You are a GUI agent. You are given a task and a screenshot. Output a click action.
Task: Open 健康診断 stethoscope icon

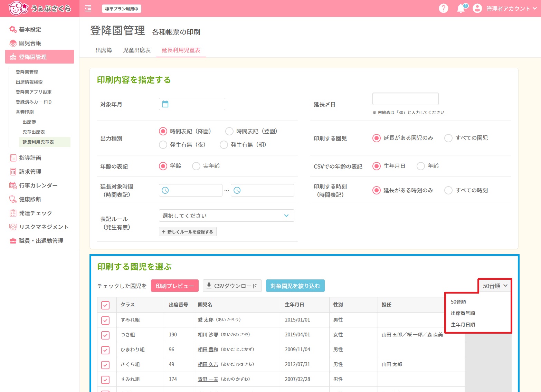tap(13, 199)
